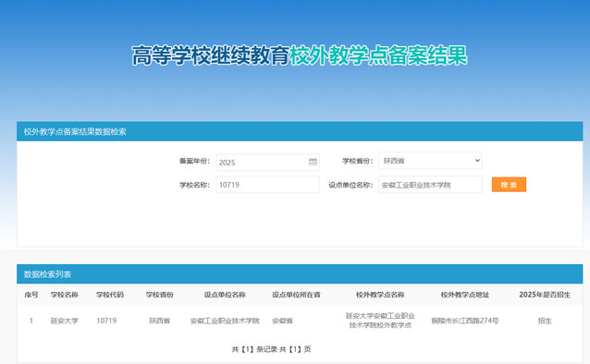Open the calendar icon in the 备案年份 field
The image size is (590, 364).
pos(313,162)
